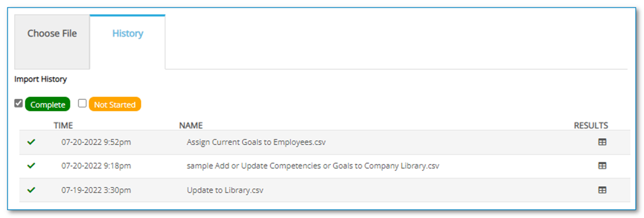Open results icon for sample Add or Update Competencies

[602, 166]
